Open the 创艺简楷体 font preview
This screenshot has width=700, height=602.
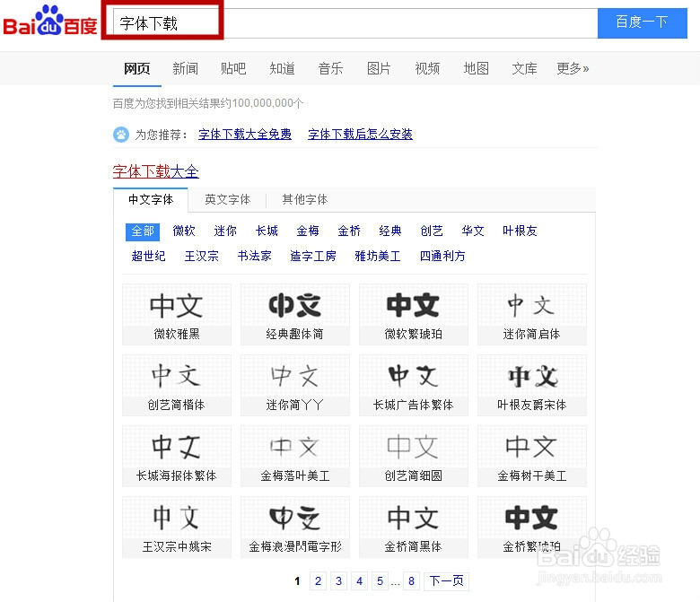(x=177, y=385)
